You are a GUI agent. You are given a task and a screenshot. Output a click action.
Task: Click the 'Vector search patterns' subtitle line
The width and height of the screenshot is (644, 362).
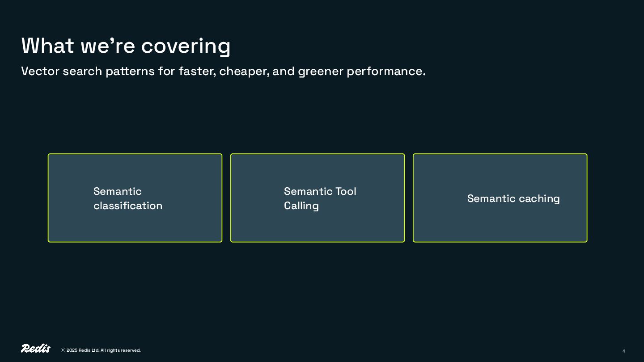coord(223,72)
